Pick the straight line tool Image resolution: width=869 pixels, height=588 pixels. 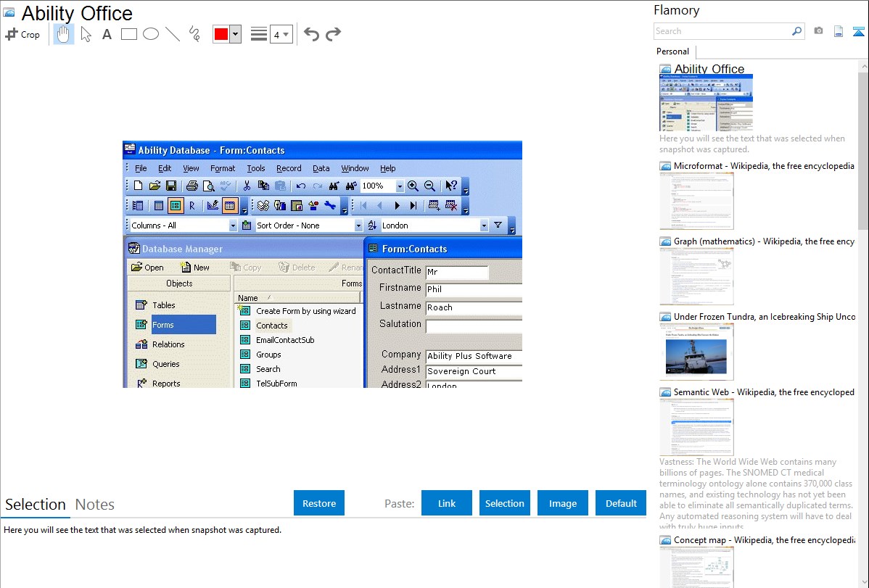(x=173, y=34)
